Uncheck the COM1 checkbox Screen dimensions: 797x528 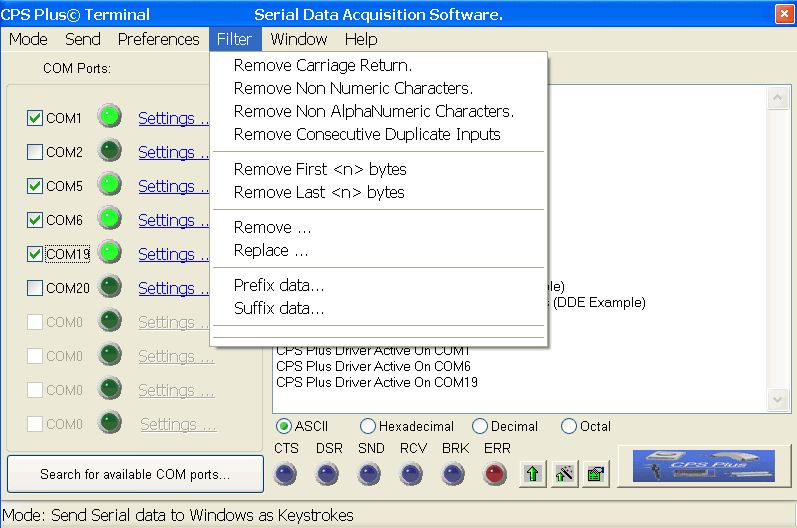[x=35, y=118]
